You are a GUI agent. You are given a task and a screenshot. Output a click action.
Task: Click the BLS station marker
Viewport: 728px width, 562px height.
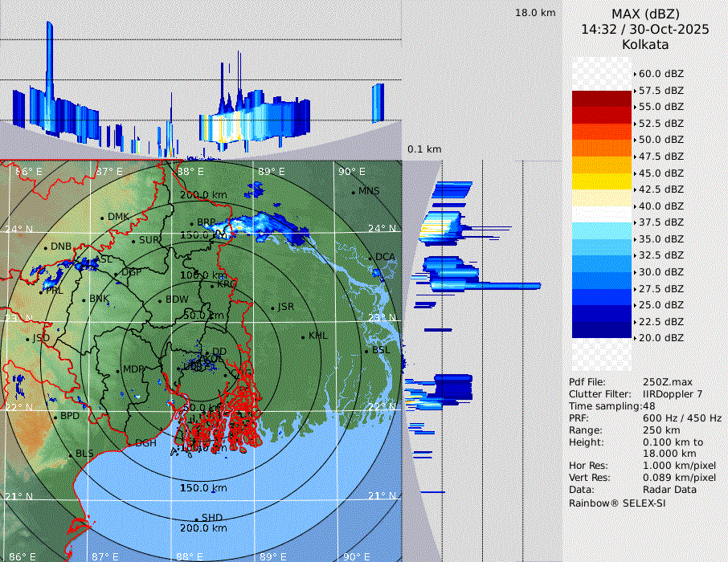(70, 454)
